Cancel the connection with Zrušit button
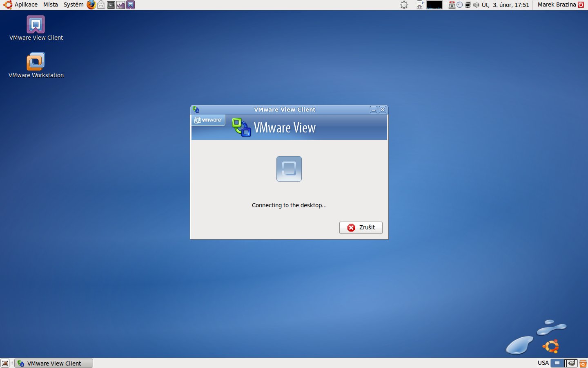The image size is (588, 368). (x=361, y=228)
